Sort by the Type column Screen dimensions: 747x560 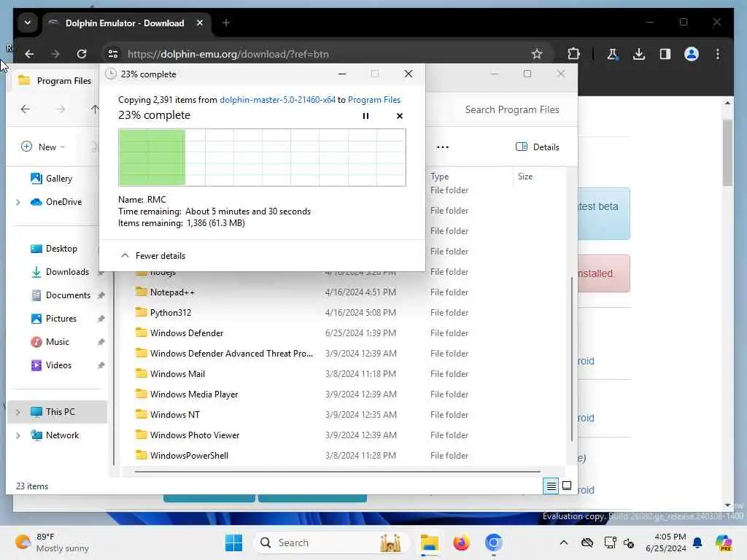click(440, 176)
